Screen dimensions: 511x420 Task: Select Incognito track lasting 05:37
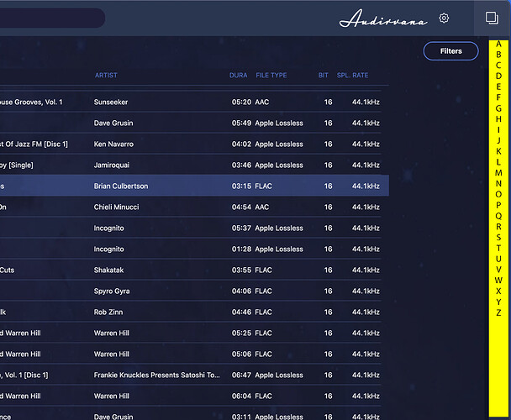190,228
